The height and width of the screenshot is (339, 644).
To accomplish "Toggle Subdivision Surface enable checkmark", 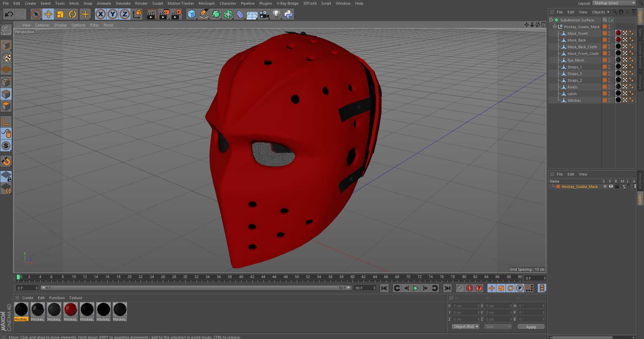I will pyautogui.click(x=612, y=20).
